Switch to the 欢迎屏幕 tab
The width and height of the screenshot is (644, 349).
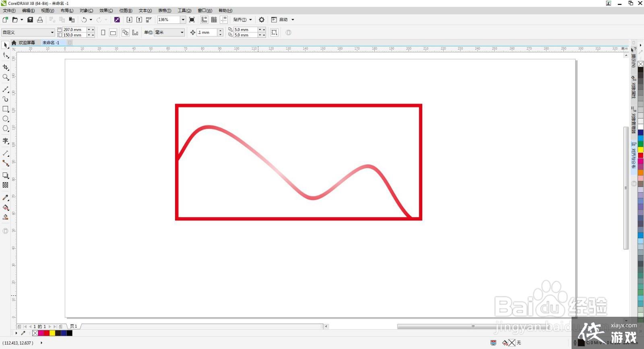pyautogui.click(x=27, y=42)
